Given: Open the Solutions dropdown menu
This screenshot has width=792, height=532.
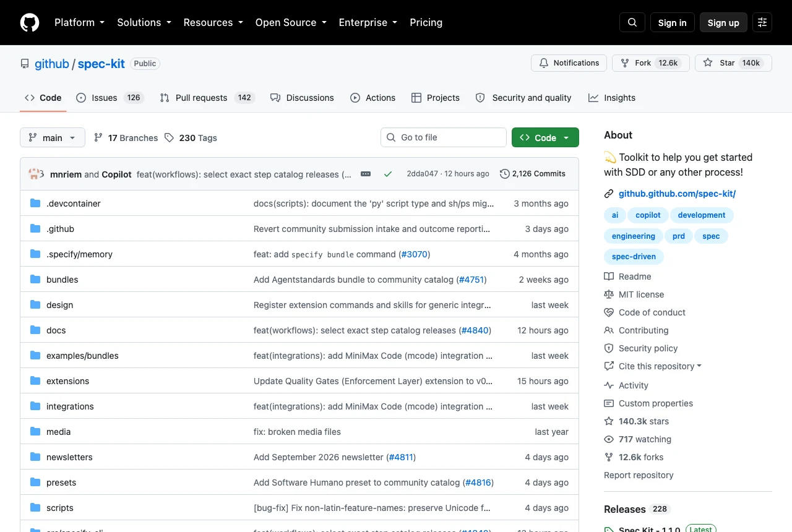Looking at the screenshot, I should click(144, 22).
